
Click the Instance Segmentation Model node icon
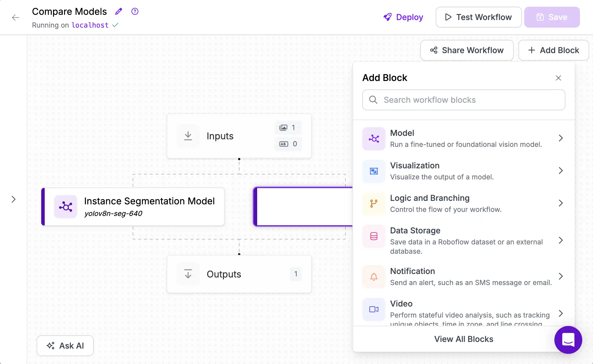click(x=66, y=207)
